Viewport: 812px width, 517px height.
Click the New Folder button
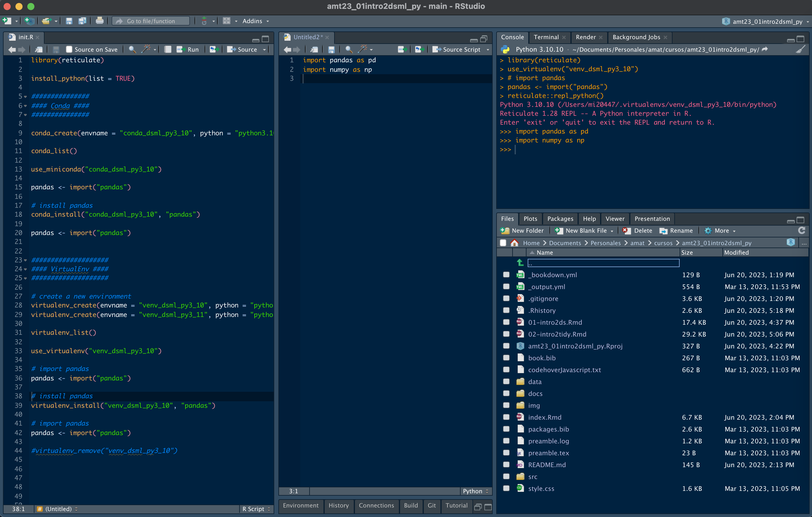522,231
